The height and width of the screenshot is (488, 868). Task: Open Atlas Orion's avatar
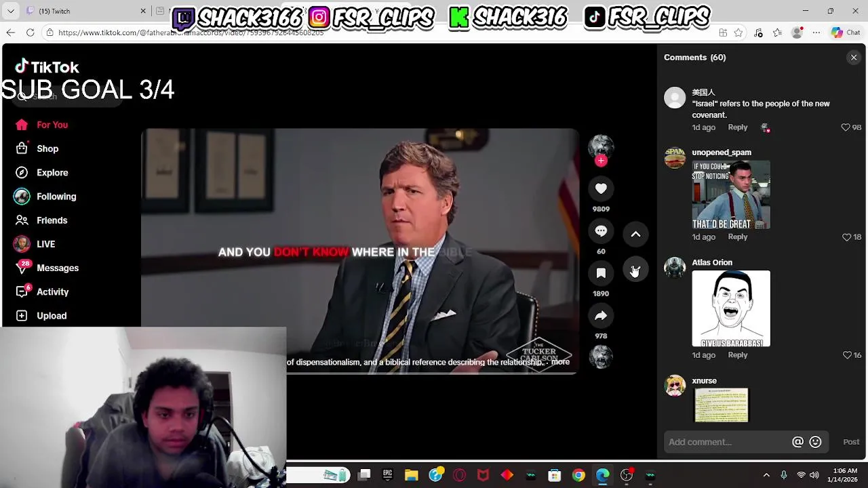[675, 268]
